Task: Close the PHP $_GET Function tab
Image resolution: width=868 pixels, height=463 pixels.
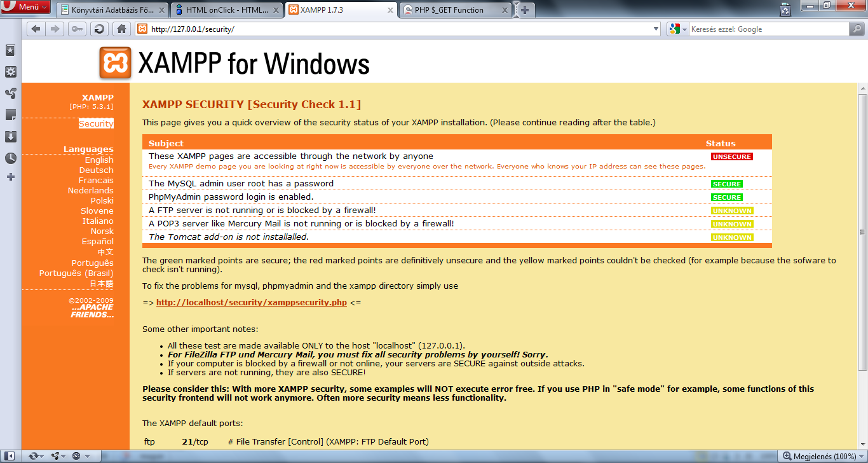Action: (504, 10)
